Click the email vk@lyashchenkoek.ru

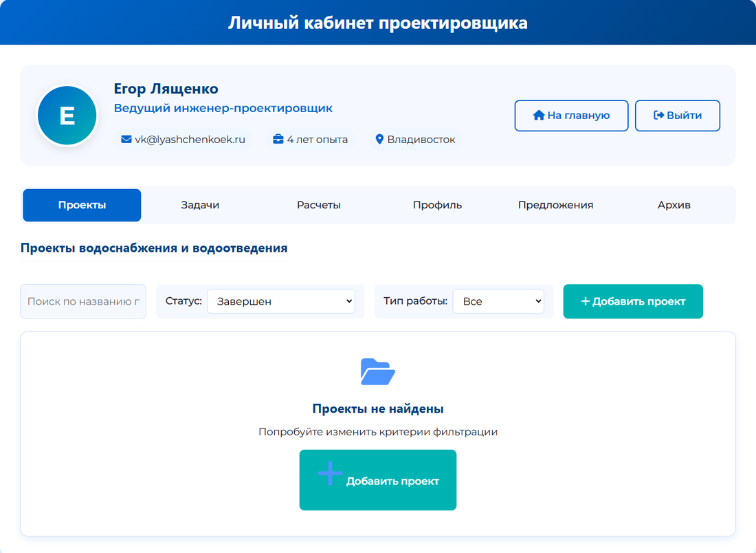point(190,140)
